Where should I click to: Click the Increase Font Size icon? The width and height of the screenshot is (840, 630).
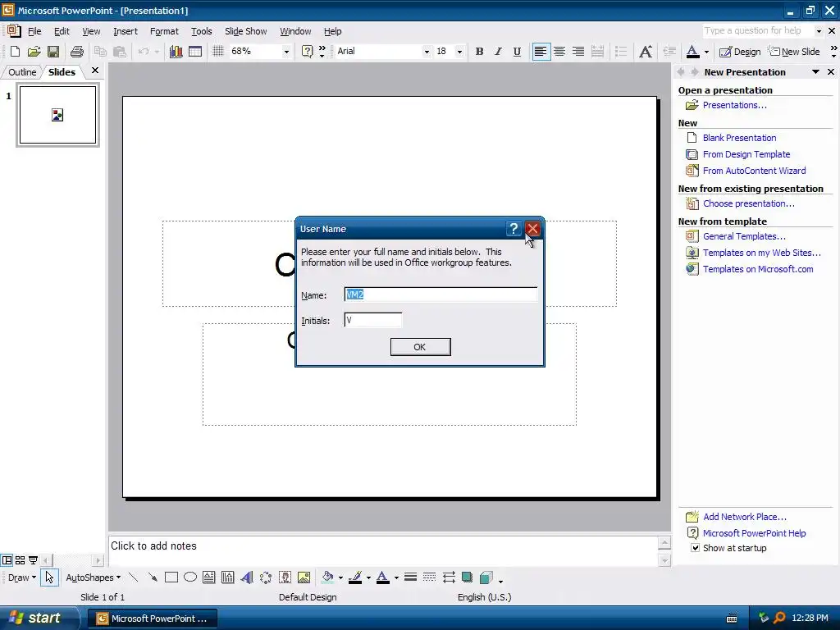(646, 52)
